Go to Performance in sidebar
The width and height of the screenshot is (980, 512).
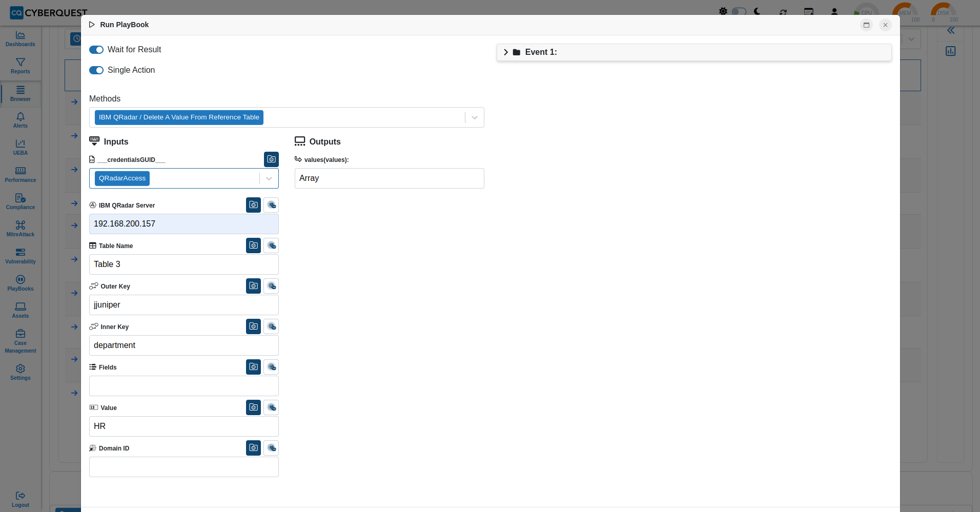21,174
